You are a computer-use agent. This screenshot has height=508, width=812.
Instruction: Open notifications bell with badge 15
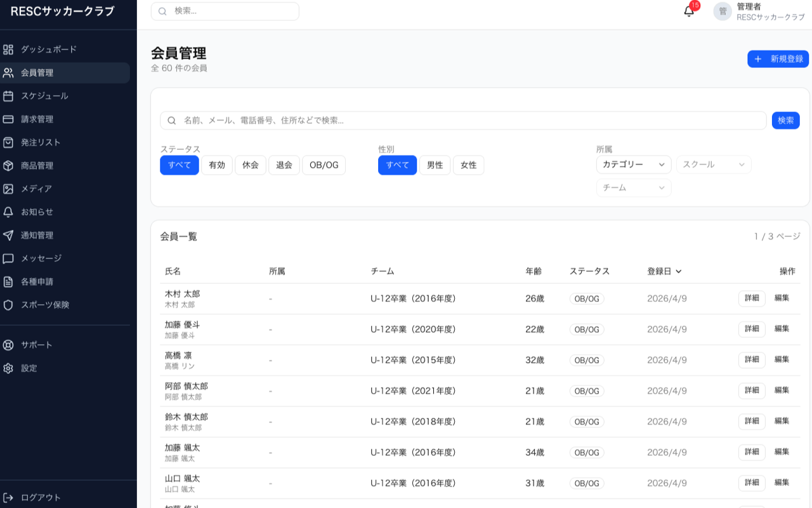point(689,11)
